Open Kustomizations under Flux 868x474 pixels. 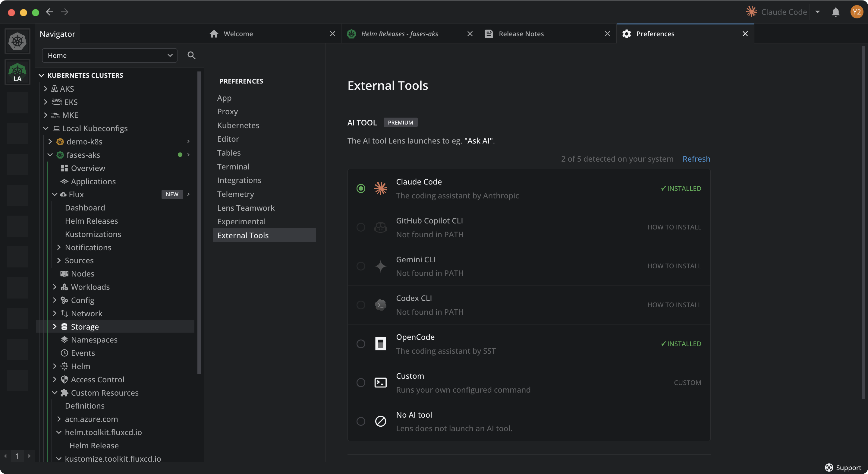coord(93,234)
